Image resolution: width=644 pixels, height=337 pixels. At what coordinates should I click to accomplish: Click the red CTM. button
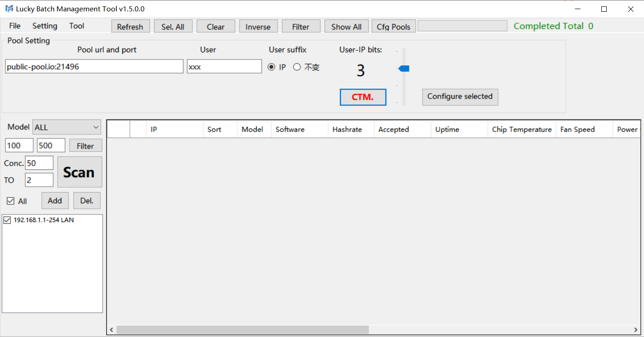pyautogui.click(x=363, y=97)
